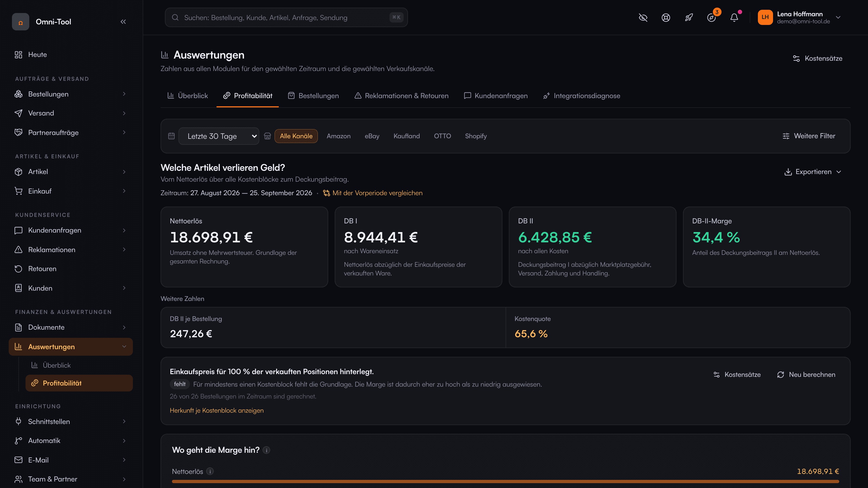Open the Überblick sub-item under Auswertungen
This screenshot has width=868, height=488.
79,365
